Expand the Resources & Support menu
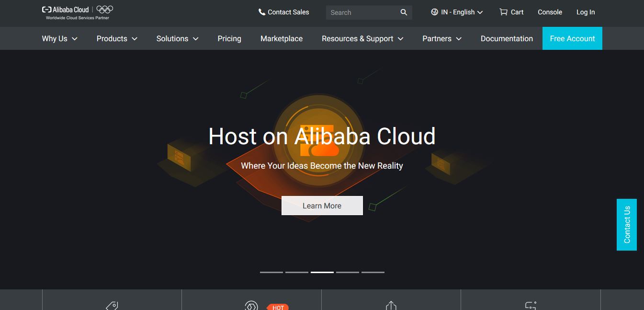 362,38
